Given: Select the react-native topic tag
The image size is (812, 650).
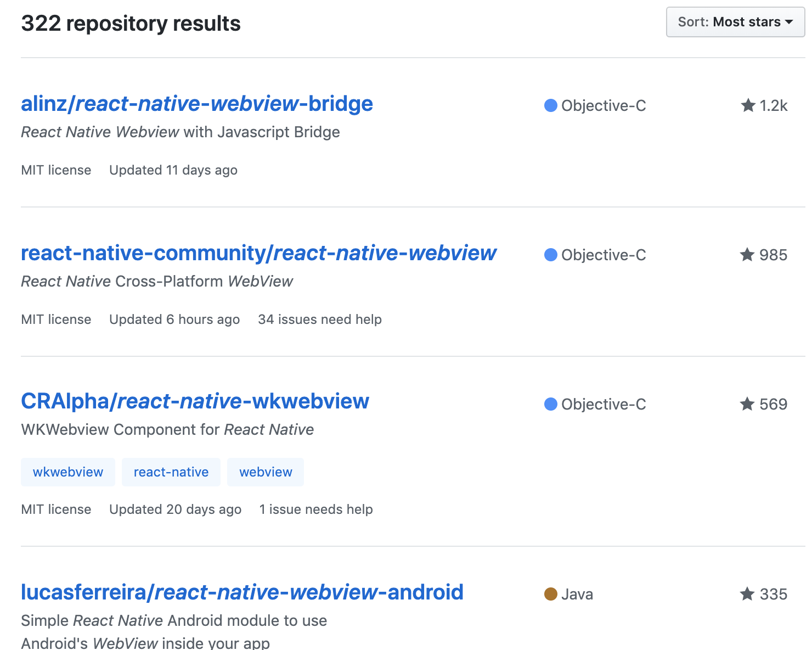Looking at the screenshot, I should point(171,472).
